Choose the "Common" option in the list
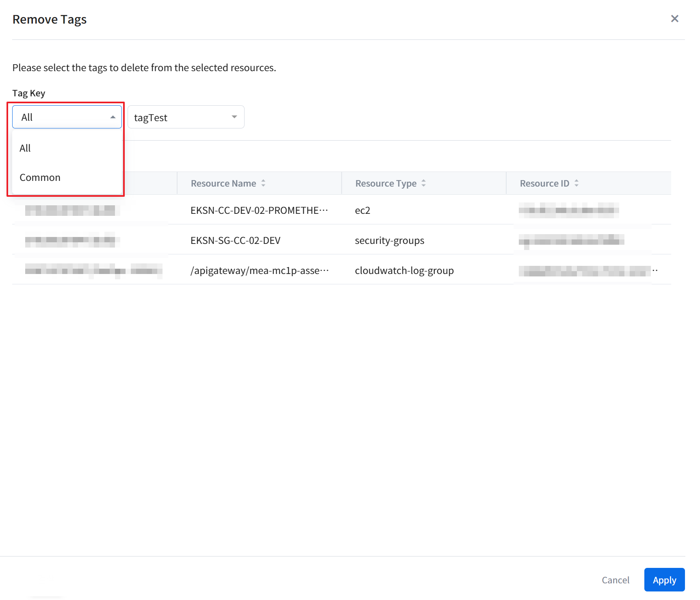Viewport: 700px width, 600px height. point(40,178)
